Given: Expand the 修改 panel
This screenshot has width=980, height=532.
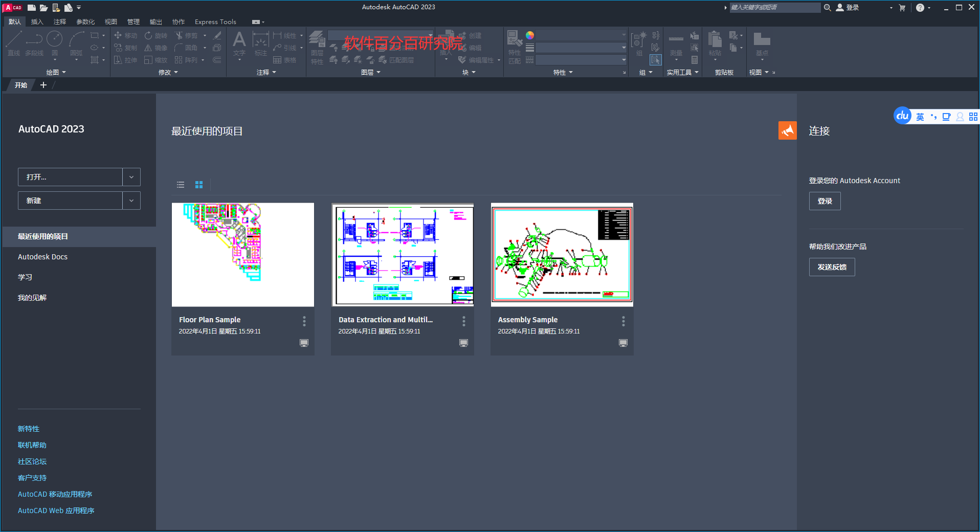Looking at the screenshot, I should tap(168, 72).
